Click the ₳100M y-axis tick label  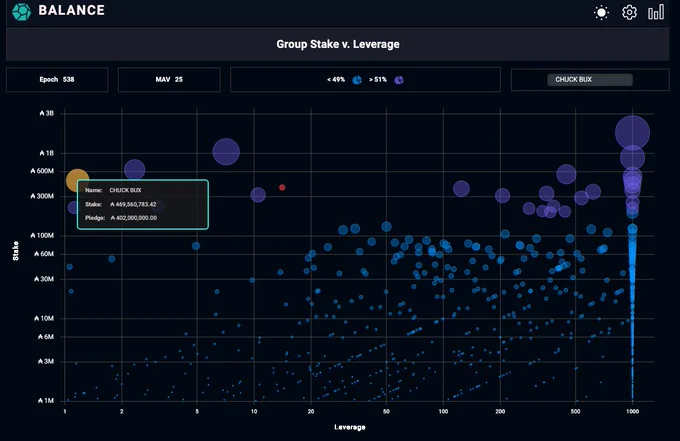42,235
